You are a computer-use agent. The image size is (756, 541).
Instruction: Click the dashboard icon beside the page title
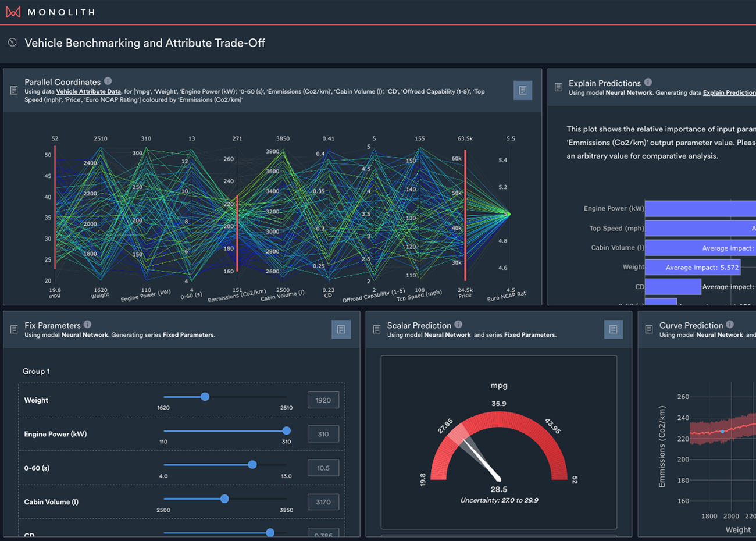12,42
